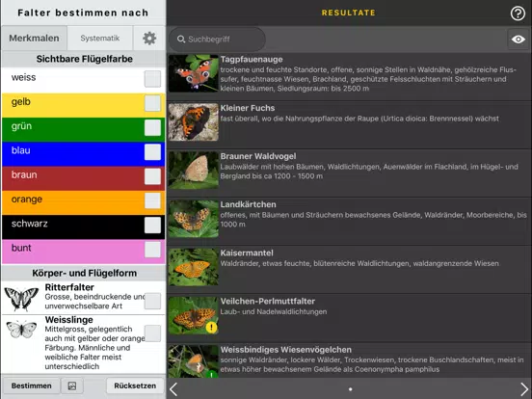The height and width of the screenshot is (399, 532).
Task: Switch to the Systematik tab
Action: coord(100,39)
